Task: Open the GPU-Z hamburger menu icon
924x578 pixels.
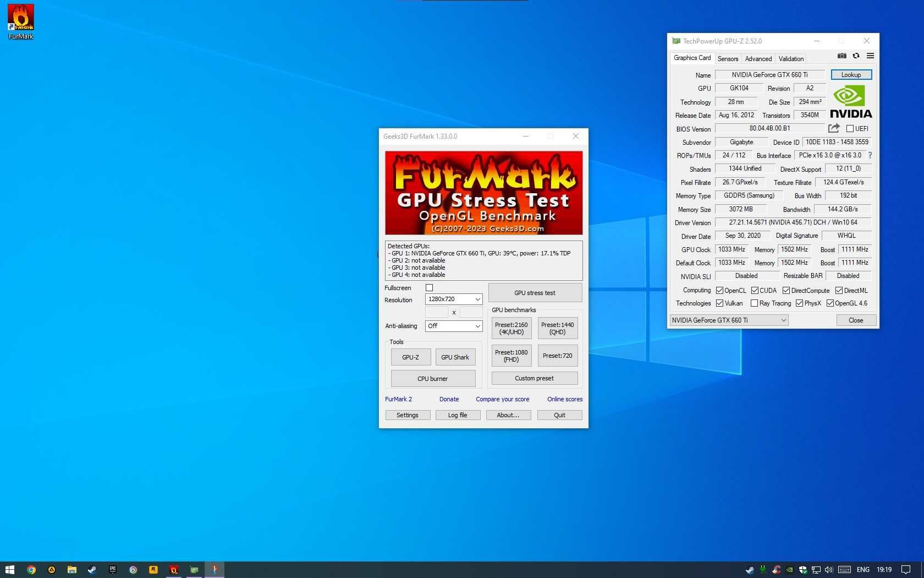Action: point(870,56)
